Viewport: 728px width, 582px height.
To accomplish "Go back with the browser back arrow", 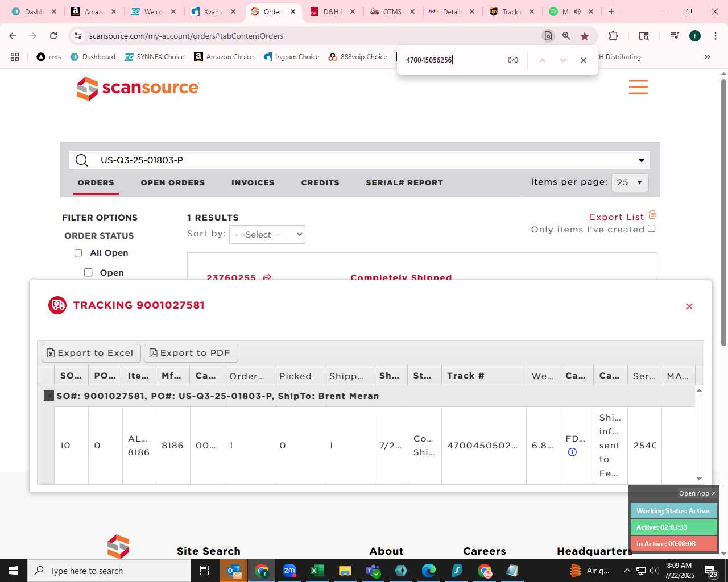I will [13, 36].
